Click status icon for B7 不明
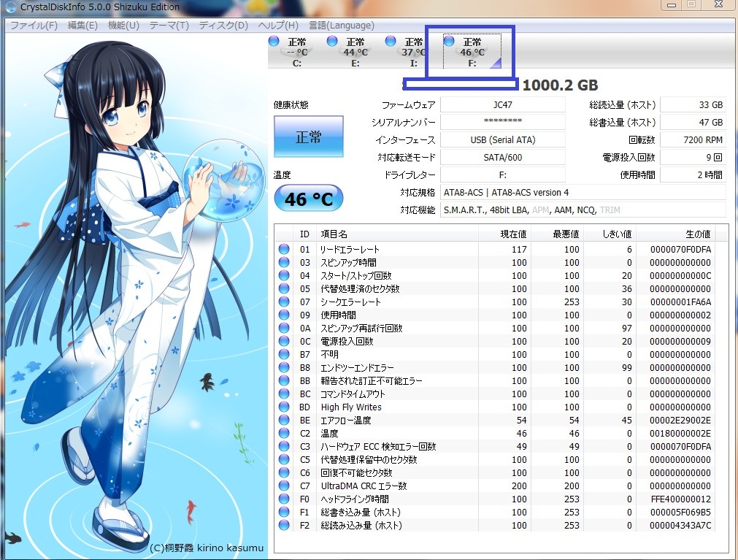The image size is (738, 560). 284,354
